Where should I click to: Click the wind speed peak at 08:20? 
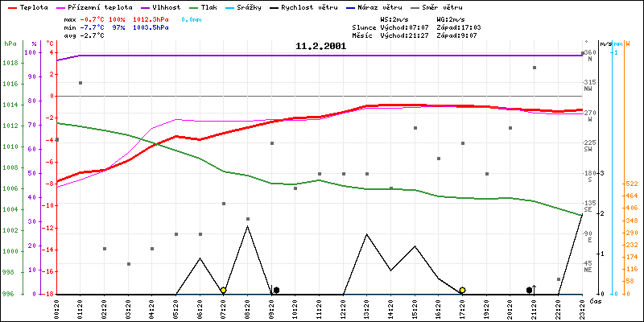247,226
